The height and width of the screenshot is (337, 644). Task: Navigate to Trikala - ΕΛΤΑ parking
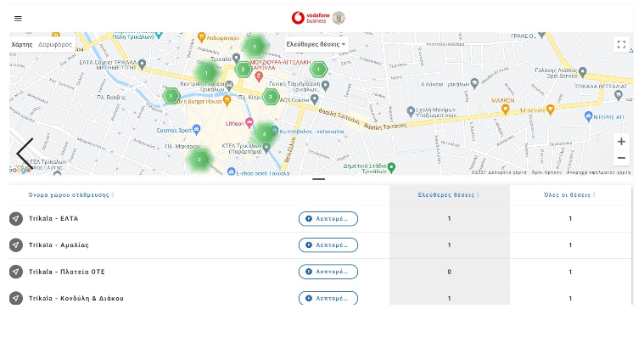click(x=16, y=219)
